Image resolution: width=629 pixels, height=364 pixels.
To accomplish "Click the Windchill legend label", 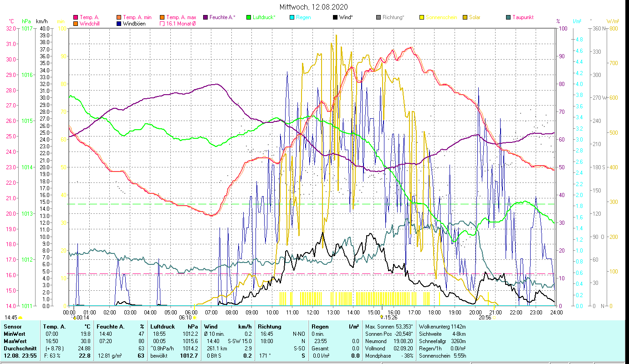I will click(x=91, y=24).
